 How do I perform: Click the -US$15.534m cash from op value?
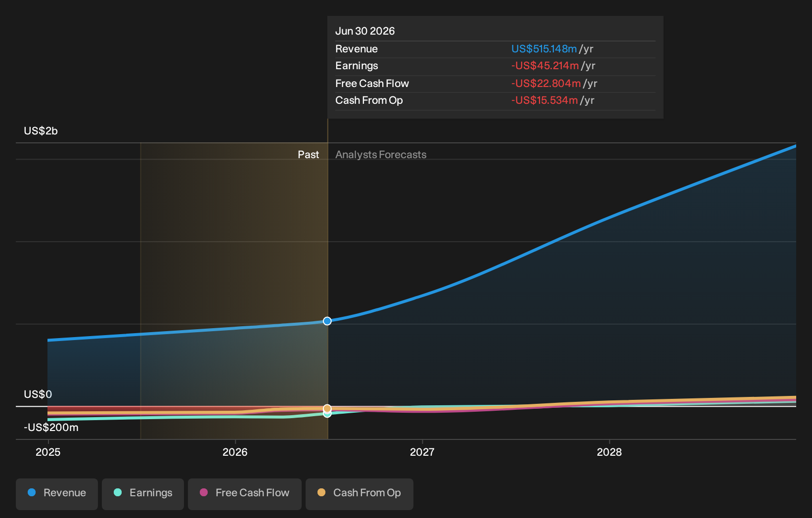click(544, 100)
